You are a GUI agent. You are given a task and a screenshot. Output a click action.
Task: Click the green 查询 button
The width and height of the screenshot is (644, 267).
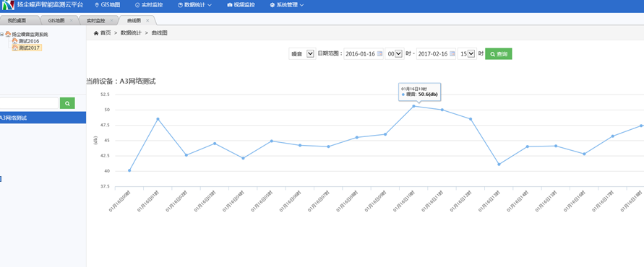pyautogui.click(x=499, y=53)
